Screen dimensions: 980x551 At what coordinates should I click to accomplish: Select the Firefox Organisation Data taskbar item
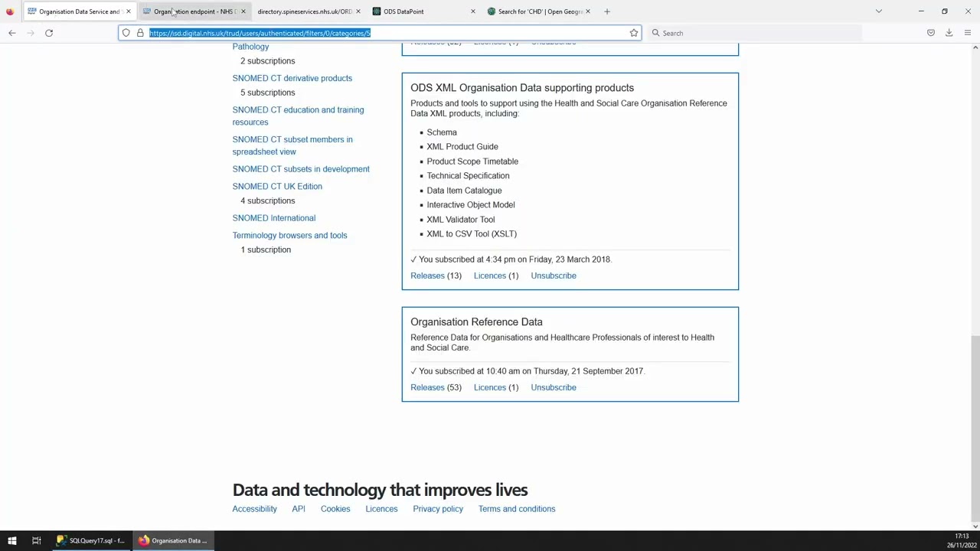tap(173, 541)
